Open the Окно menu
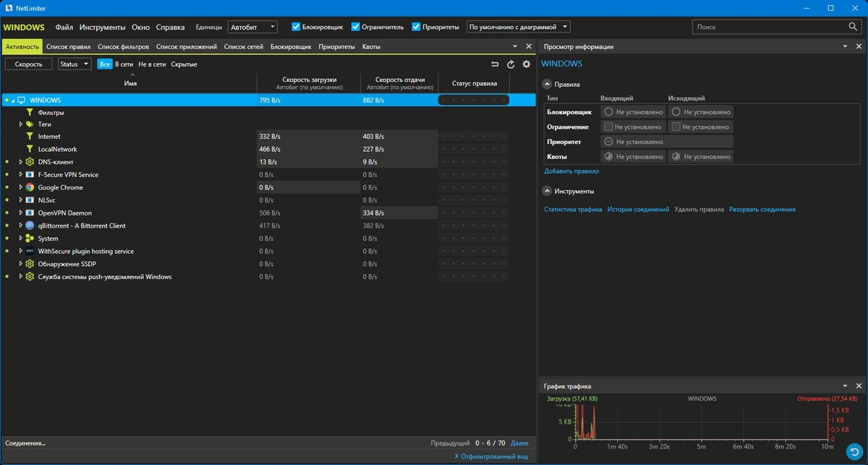Viewport: 868px width, 465px height. (140, 27)
